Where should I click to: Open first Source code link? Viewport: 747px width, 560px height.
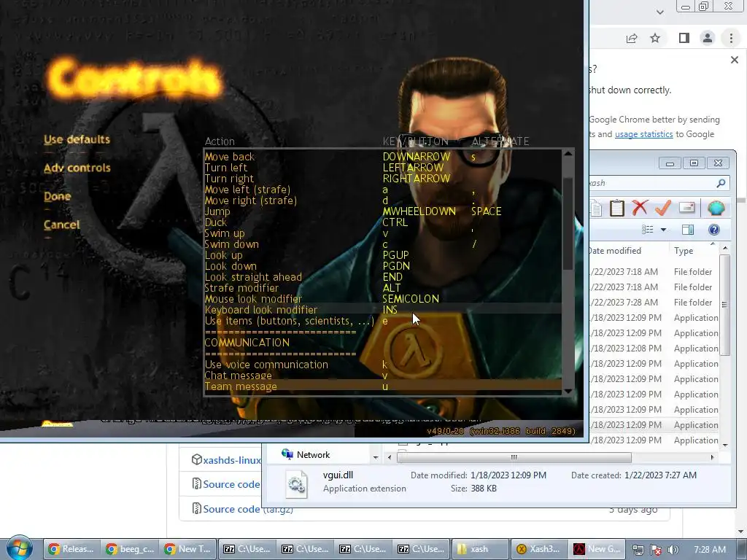(231, 484)
